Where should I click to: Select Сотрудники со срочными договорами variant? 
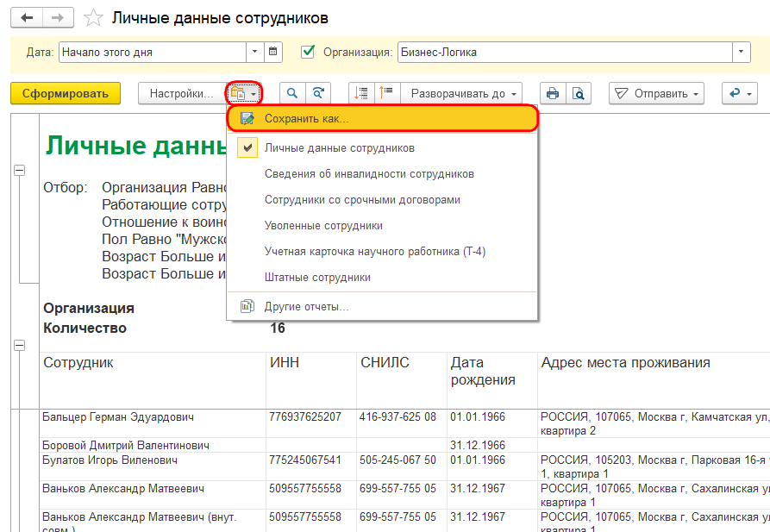coord(383,200)
